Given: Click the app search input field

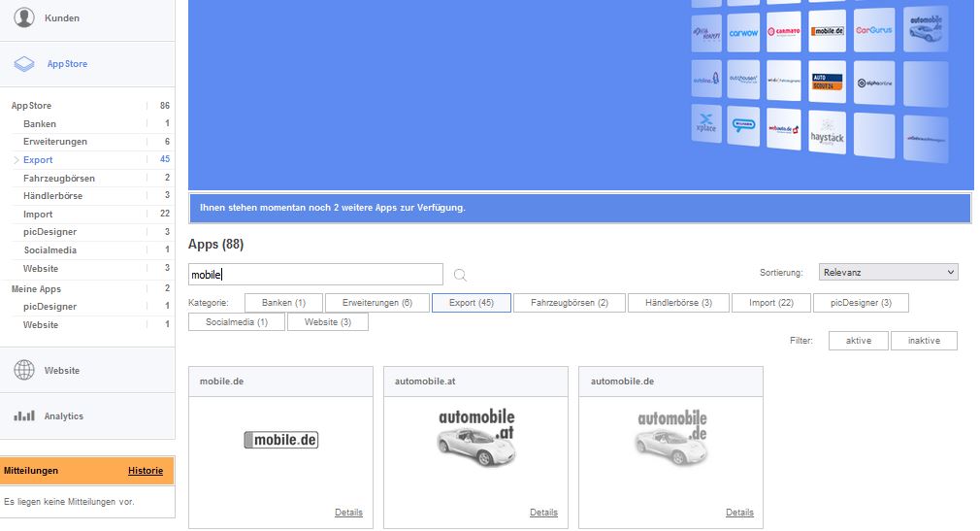Looking at the screenshot, I should [315, 275].
